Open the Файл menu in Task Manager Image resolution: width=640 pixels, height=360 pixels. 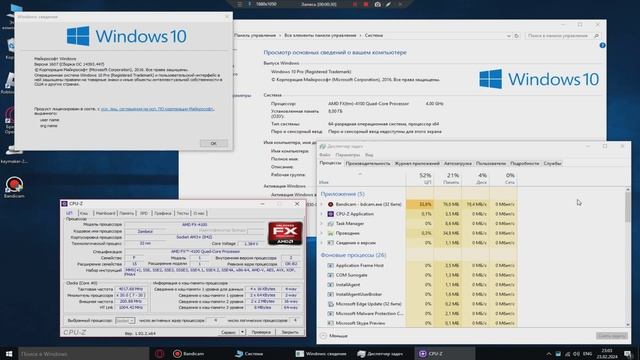coord(325,155)
